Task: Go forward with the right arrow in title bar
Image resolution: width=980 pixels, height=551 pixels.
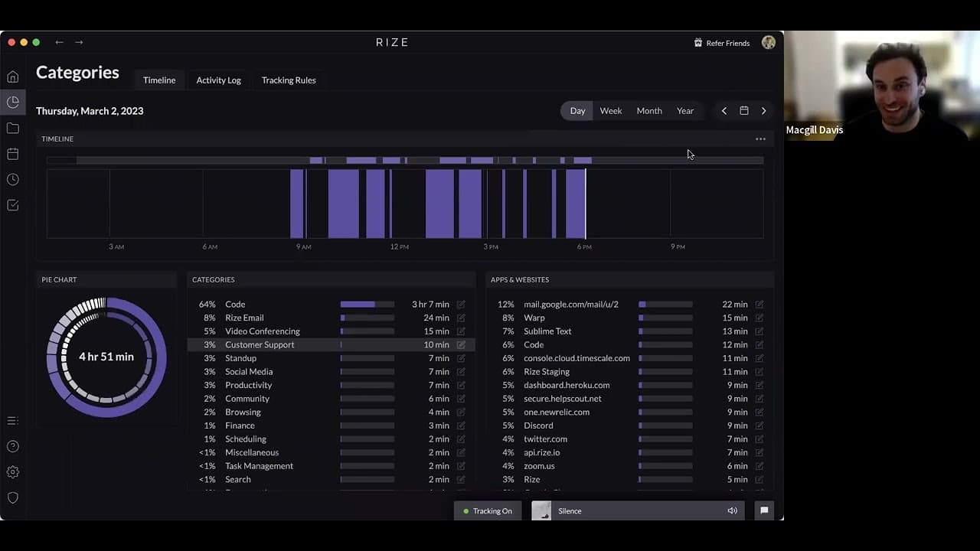Action: coord(79,42)
